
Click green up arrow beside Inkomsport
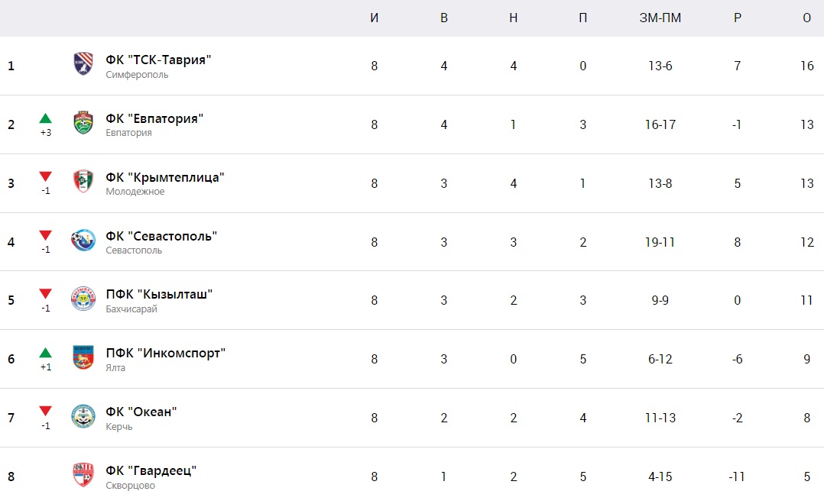point(46,353)
